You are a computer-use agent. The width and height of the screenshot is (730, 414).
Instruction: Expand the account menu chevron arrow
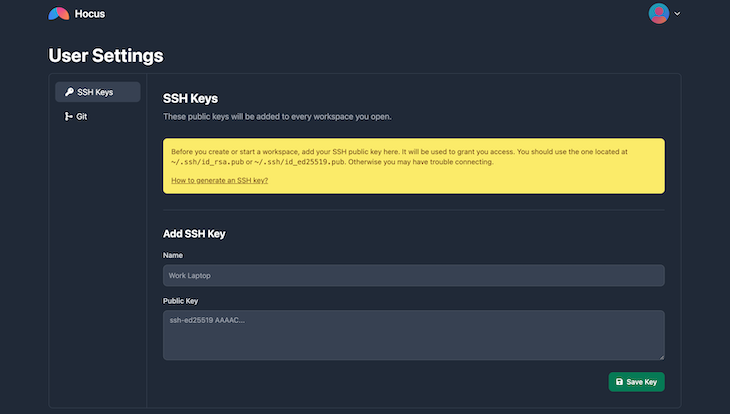677,14
